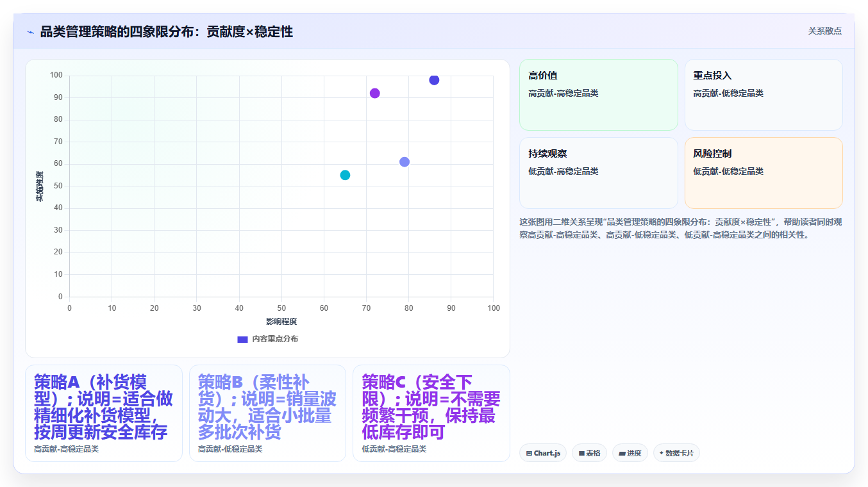
Task: Click the 影响程度 x-axis title
Action: (x=281, y=322)
